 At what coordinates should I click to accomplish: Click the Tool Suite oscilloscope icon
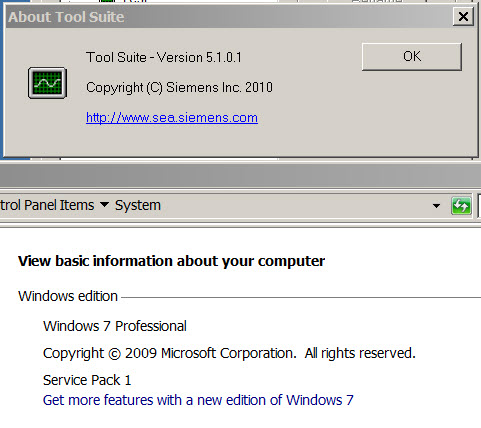coord(47,83)
